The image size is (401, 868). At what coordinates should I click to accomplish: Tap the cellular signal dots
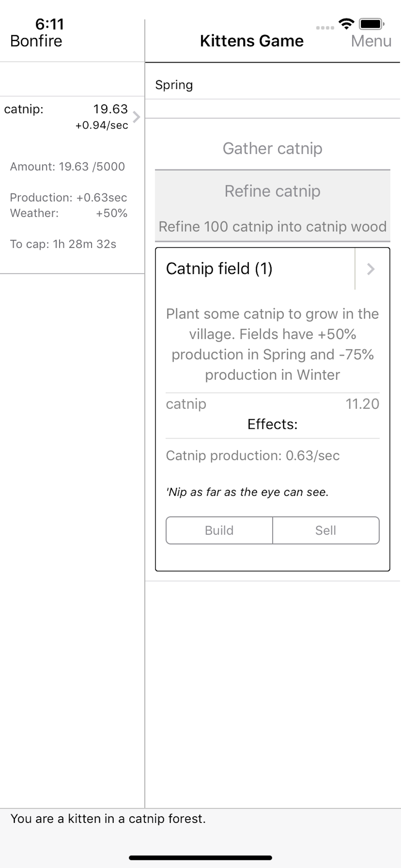tap(325, 28)
